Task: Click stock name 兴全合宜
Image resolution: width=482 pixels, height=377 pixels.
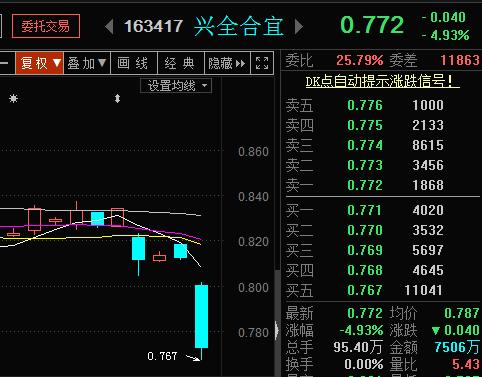Action: 239,26
